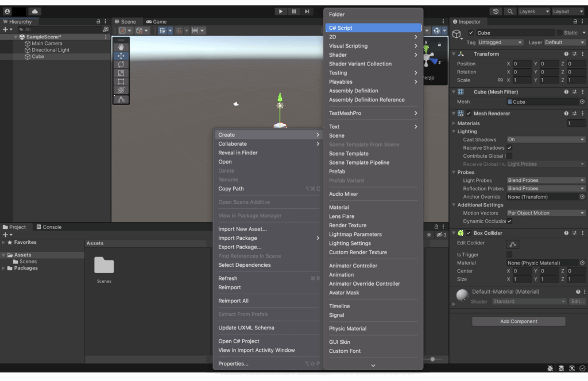Click the Edit Collider icon button
The image size is (588, 381).
click(x=513, y=244)
